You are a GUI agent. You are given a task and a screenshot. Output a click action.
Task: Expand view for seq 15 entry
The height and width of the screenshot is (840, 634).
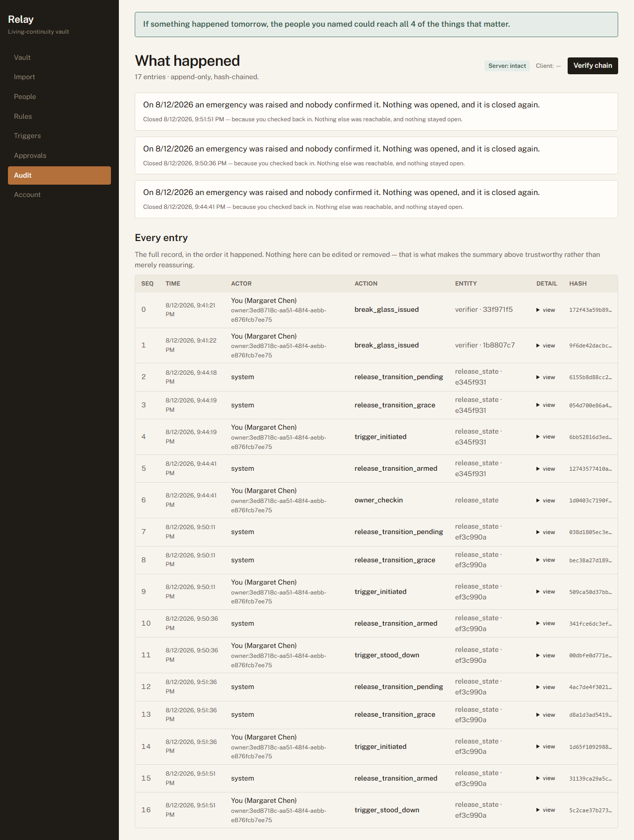click(546, 778)
